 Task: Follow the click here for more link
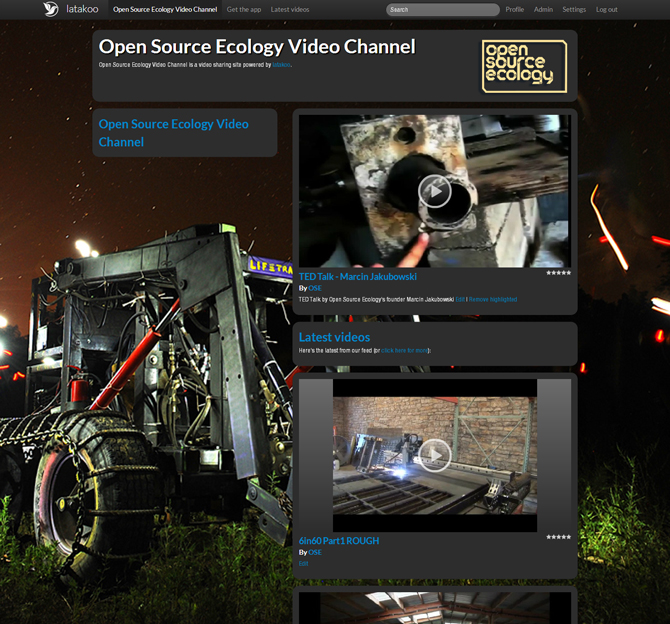click(x=404, y=350)
